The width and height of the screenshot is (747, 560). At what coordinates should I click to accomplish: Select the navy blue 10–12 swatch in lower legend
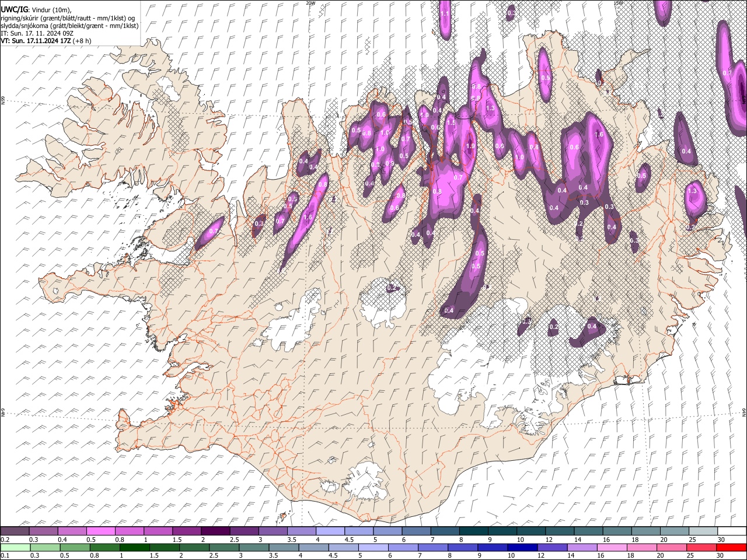[x=522, y=547]
